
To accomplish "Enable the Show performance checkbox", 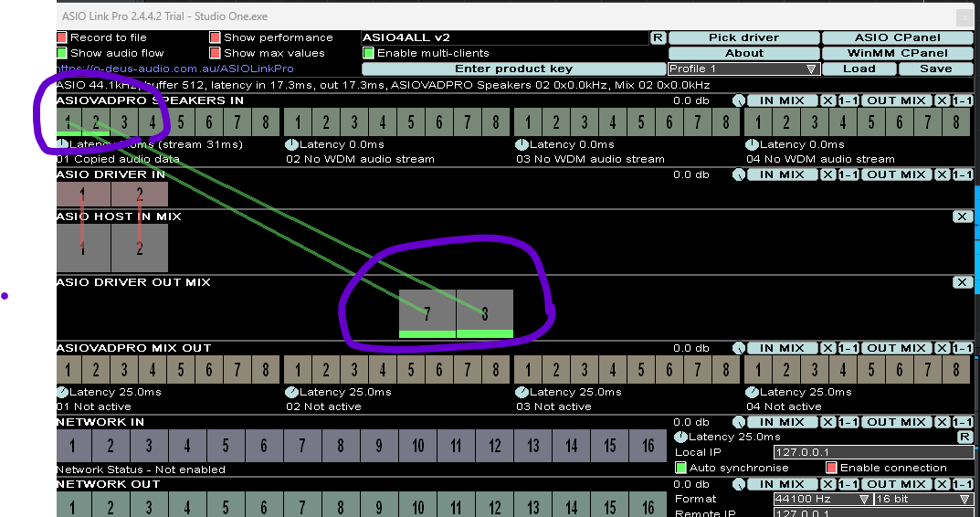I will (x=215, y=37).
